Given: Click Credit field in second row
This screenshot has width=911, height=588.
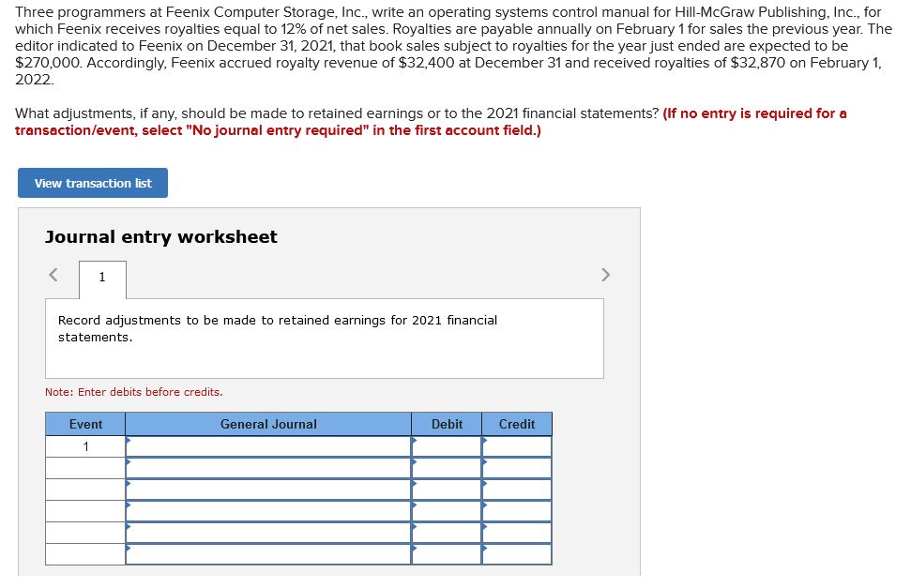Looking at the screenshot, I should [x=517, y=468].
